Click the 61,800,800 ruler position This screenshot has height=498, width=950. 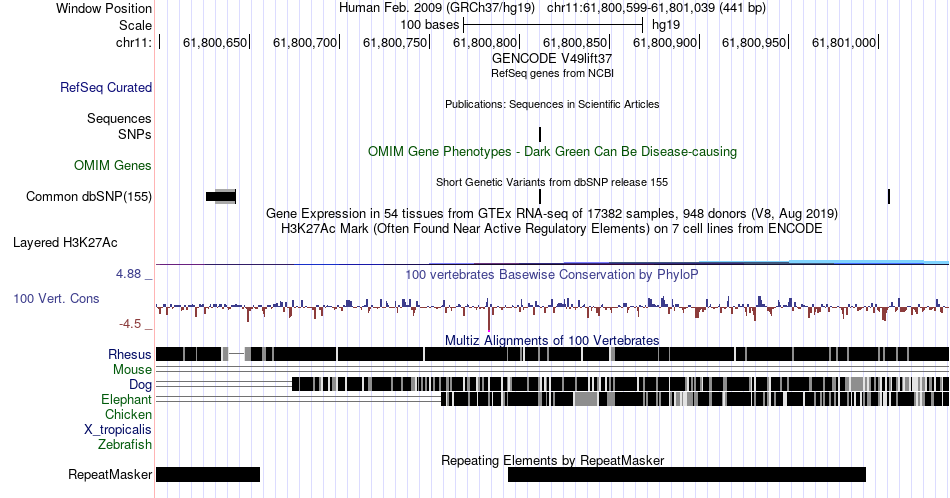(x=485, y=42)
